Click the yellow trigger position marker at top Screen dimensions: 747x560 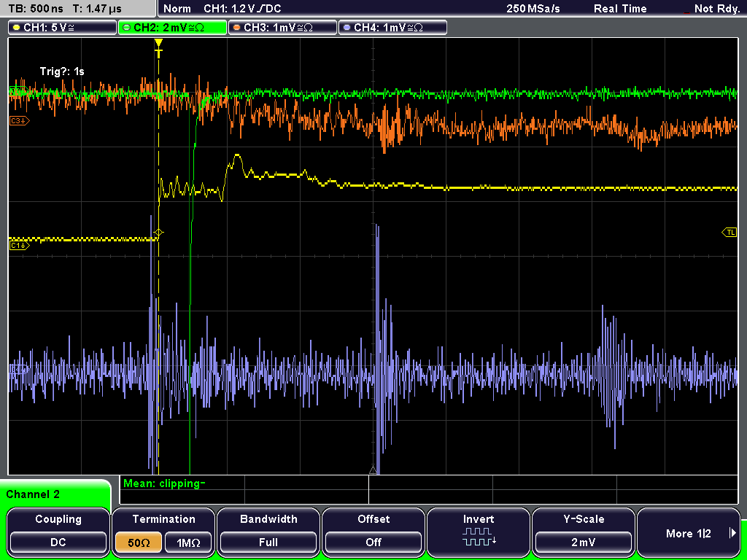pos(158,47)
